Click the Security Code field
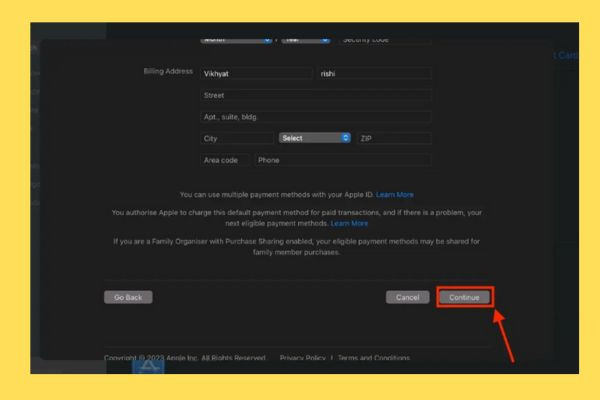The height and width of the screenshot is (400, 600). pyautogui.click(x=385, y=40)
